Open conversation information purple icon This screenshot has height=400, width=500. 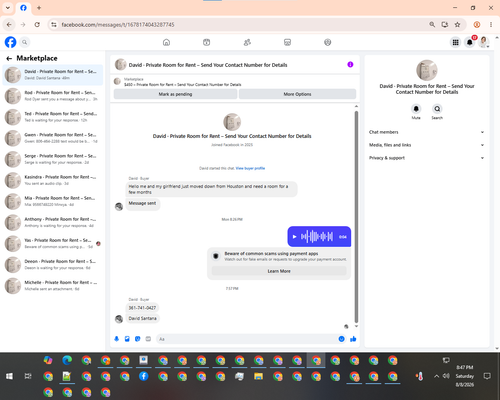point(350,65)
